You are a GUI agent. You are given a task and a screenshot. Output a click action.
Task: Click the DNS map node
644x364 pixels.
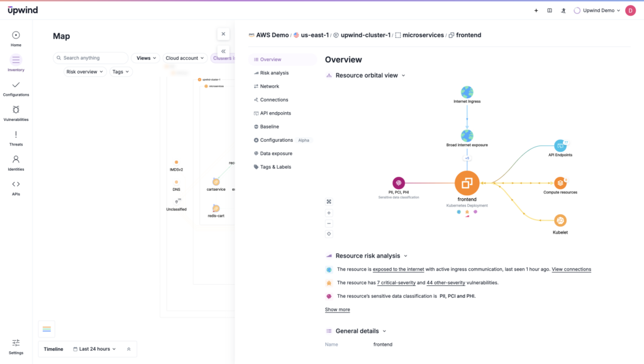177,182
